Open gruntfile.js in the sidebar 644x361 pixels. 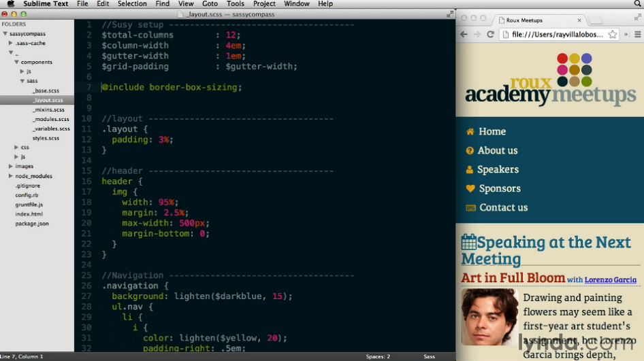click(29, 204)
